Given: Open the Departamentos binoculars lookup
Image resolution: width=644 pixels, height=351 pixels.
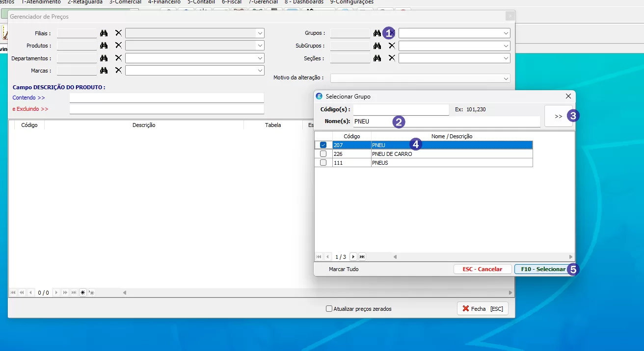Looking at the screenshot, I should point(104,58).
